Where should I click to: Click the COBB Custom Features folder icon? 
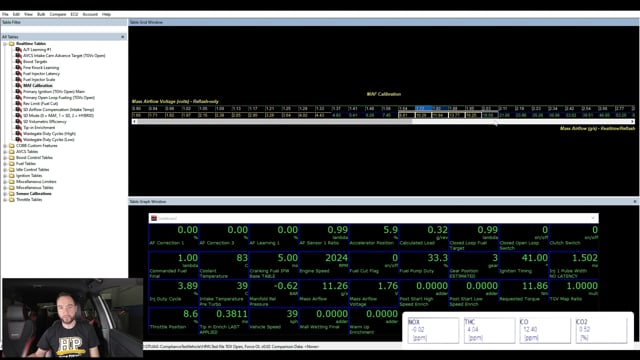click(11, 146)
